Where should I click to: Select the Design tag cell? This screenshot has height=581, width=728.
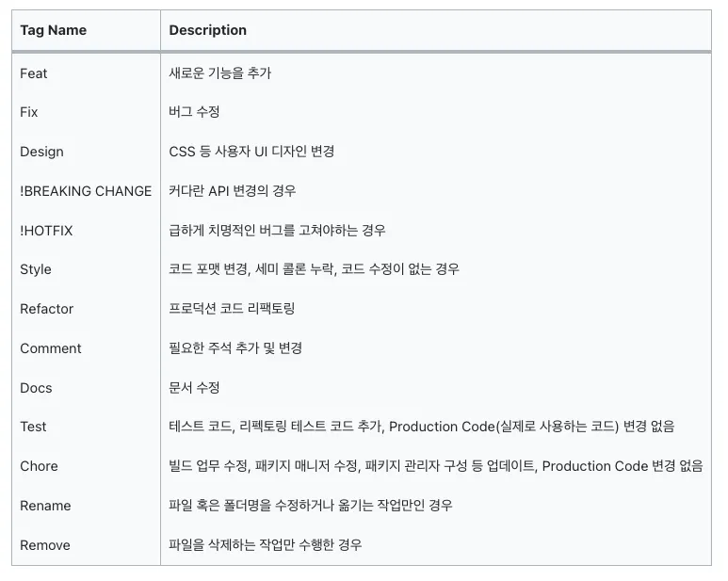(42, 152)
